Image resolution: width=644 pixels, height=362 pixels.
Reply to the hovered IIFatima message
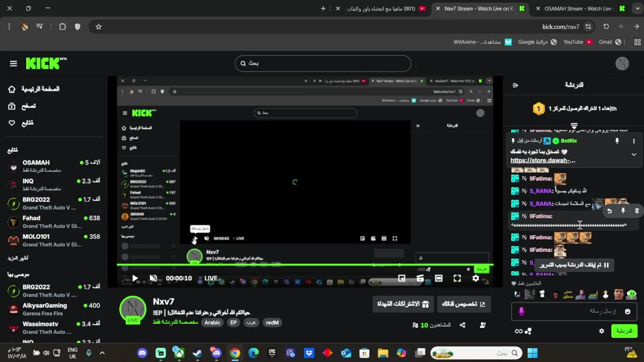pos(609,211)
